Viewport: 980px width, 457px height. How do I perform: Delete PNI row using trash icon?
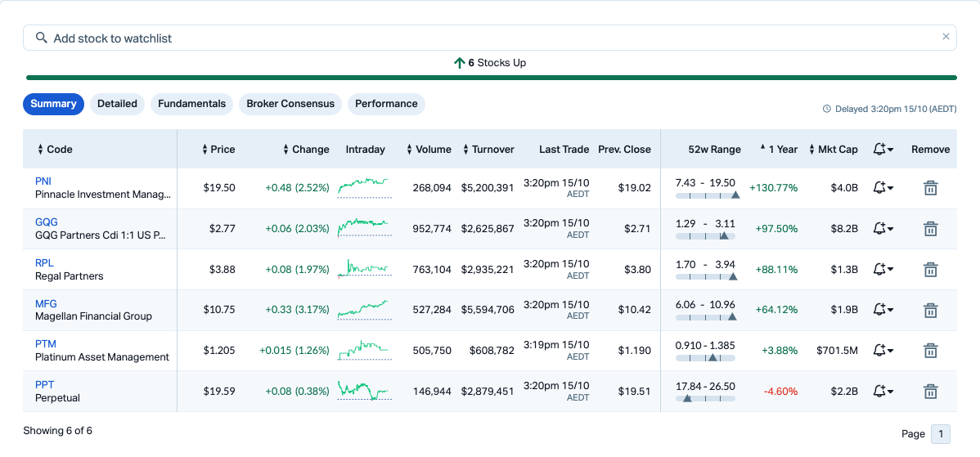click(930, 188)
